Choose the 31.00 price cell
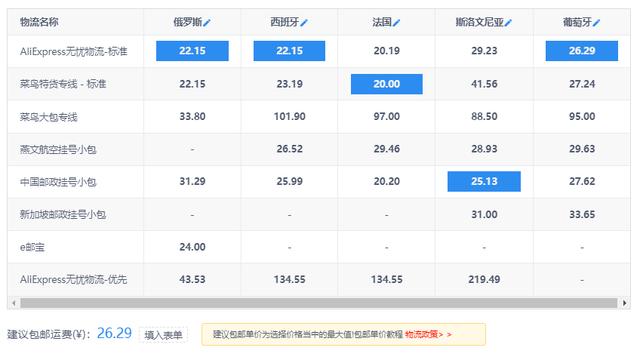 coord(484,214)
